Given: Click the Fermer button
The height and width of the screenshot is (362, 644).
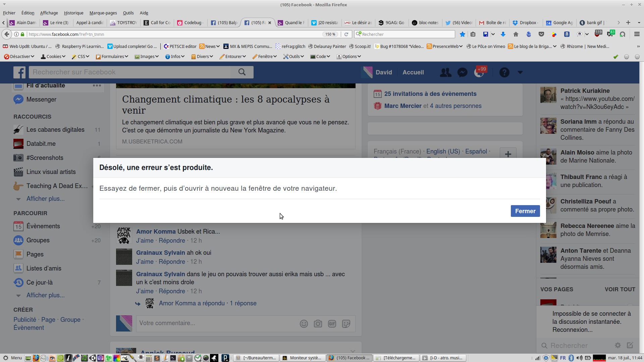Looking at the screenshot, I should pos(525,211).
